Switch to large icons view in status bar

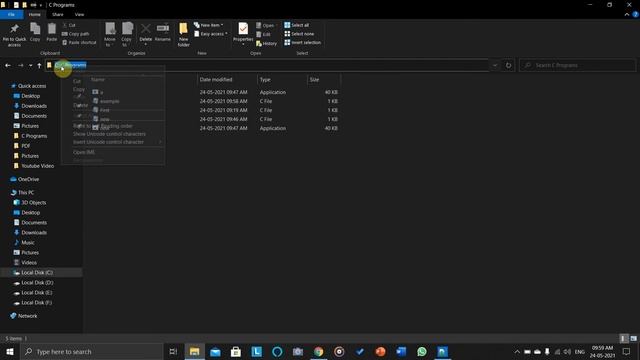(x=633, y=338)
